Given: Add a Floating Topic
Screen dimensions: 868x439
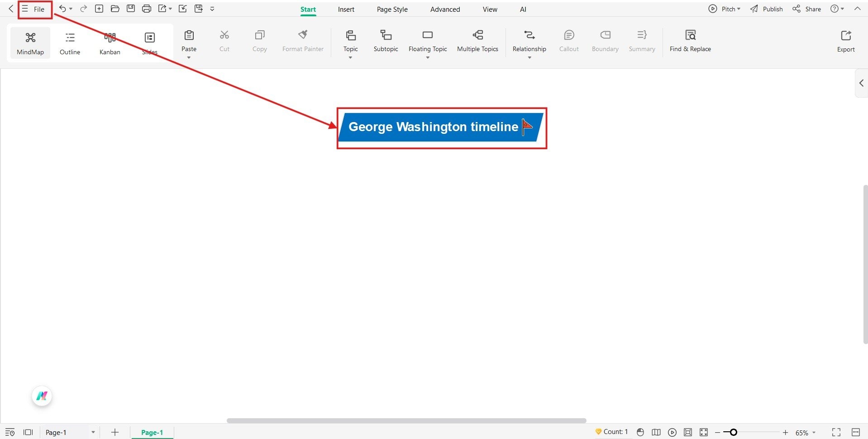Looking at the screenshot, I should (x=427, y=42).
